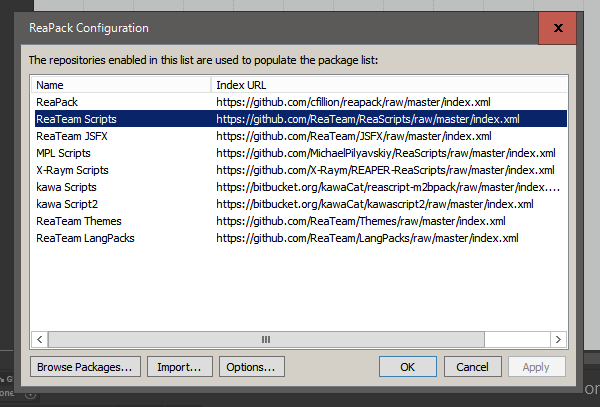Close the ReaPack Configuration dialog
Viewport: 600px width, 407px height.
point(557,28)
